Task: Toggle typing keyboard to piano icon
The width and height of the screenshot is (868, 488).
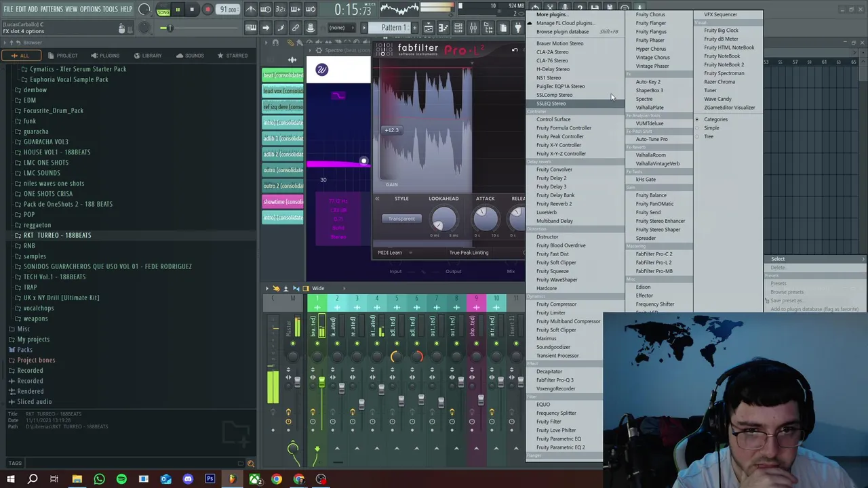Action: click(251, 28)
